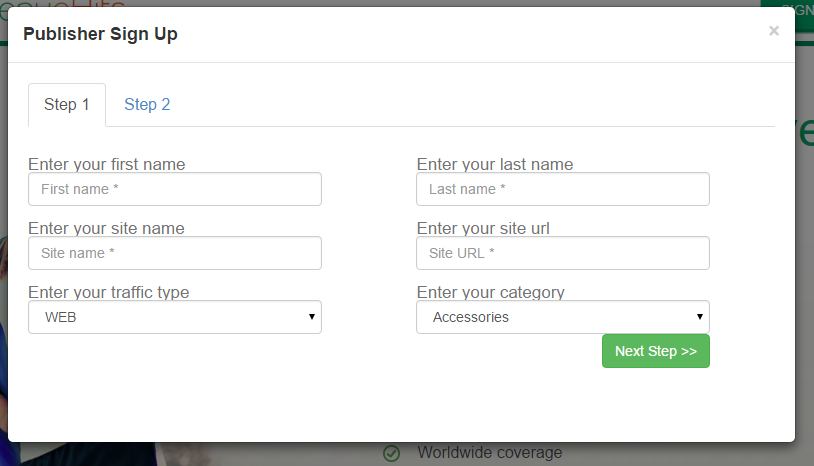Click the "Enter your site name" label
The height and width of the screenshot is (466, 814).
(106, 228)
